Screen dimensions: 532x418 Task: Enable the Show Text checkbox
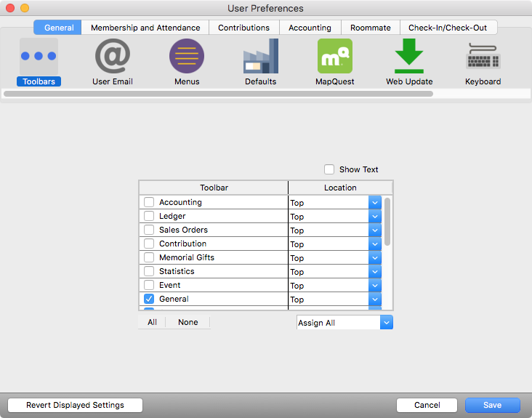[x=331, y=169]
